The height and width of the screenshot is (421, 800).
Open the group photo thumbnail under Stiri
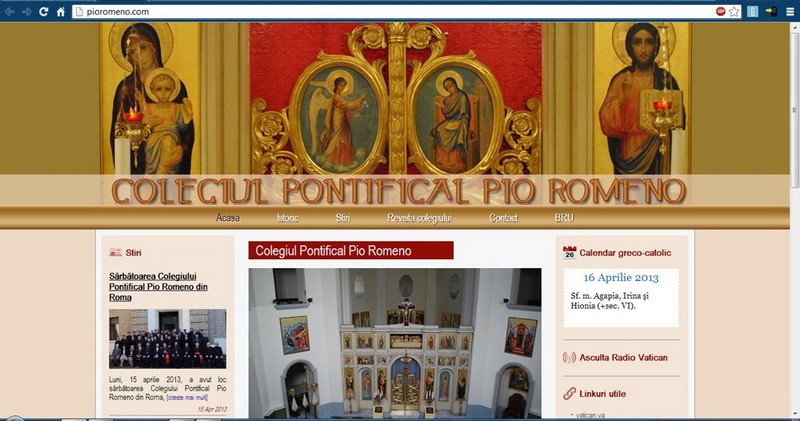167,339
